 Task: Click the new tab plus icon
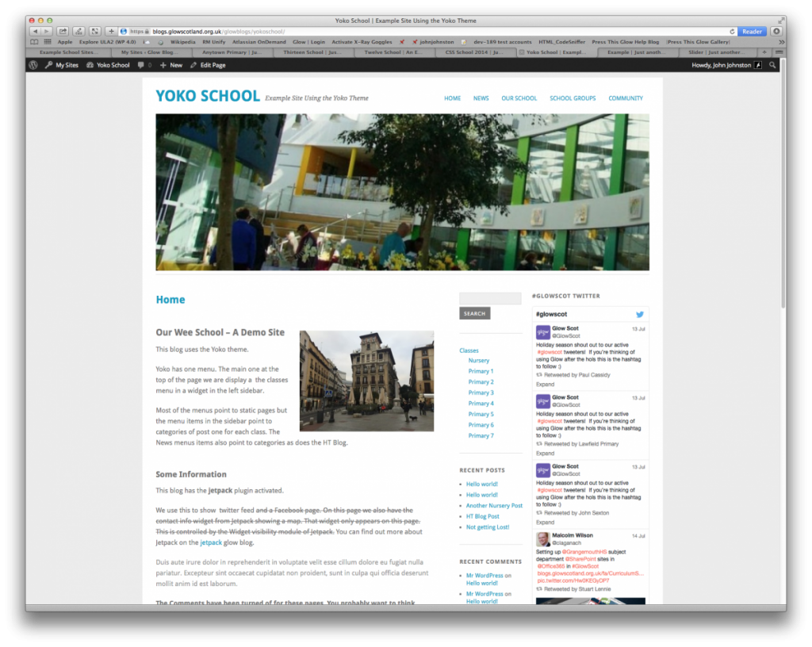tap(111, 31)
